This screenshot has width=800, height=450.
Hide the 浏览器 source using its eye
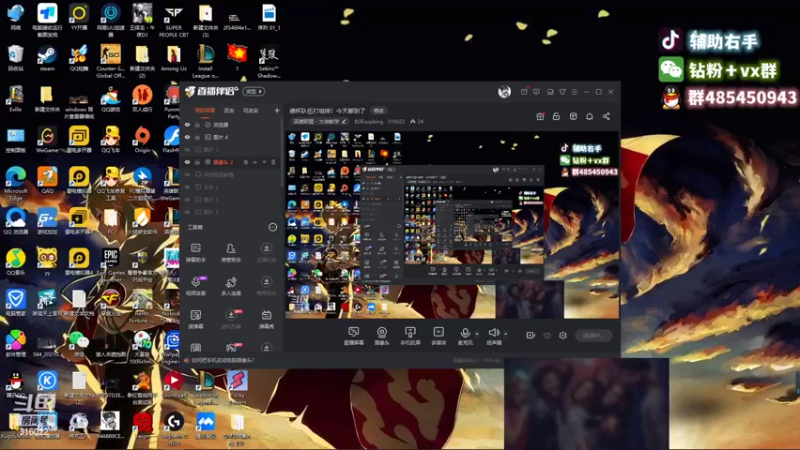tap(187, 124)
